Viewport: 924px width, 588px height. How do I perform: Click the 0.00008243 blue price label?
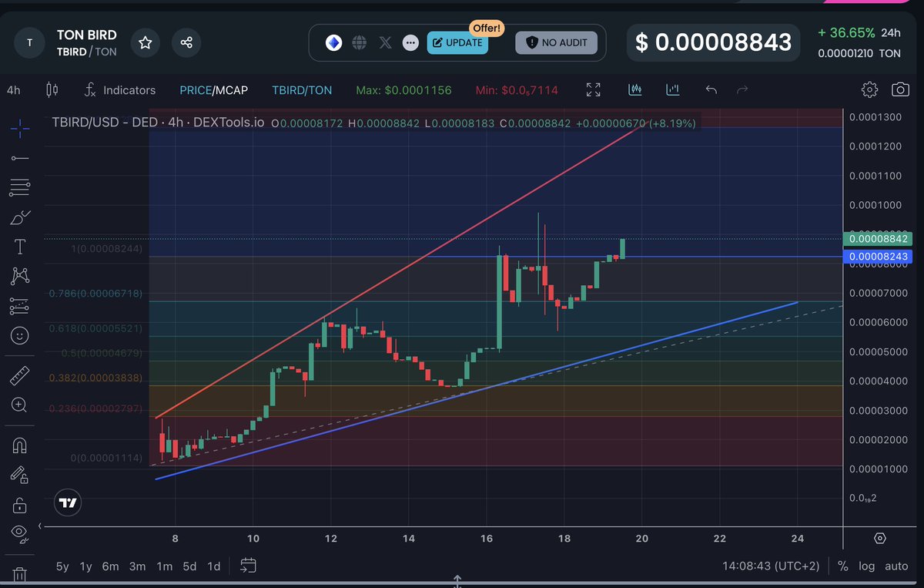[878, 258]
